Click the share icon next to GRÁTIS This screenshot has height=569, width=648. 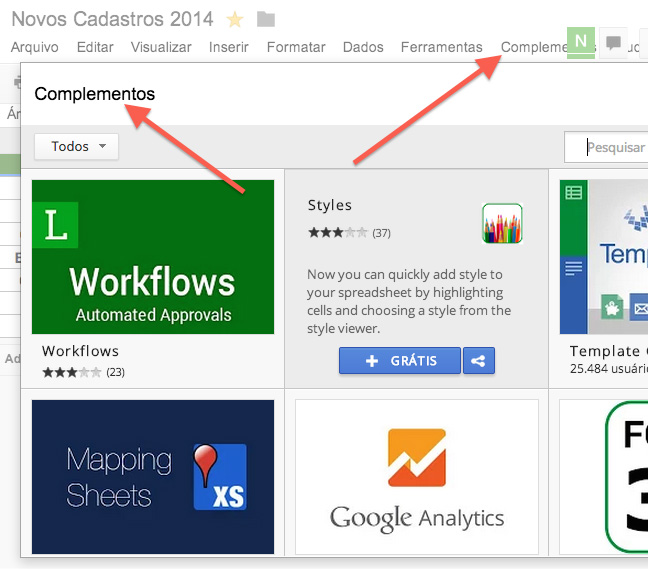coord(479,361)
